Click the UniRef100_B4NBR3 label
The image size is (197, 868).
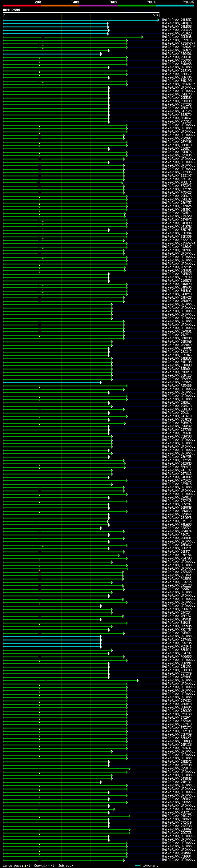[x=177, y=284]
